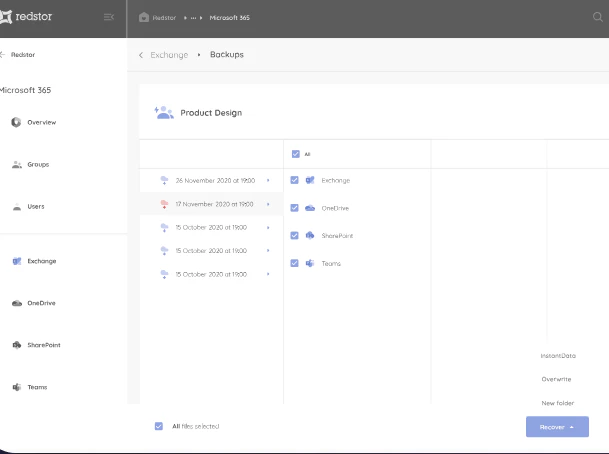Viewport: 609px width, 454px height.
Task: Click the Teams icon in backup list
Action: pos(310,263)
